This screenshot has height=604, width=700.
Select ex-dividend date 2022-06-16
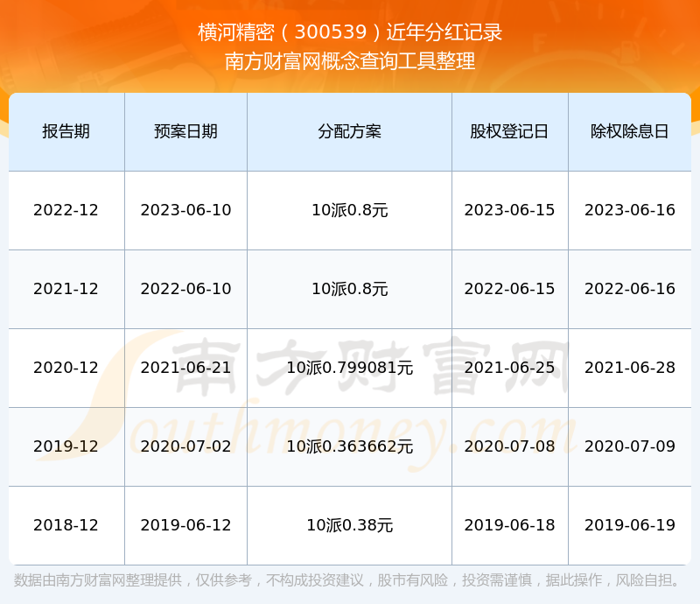629,289
